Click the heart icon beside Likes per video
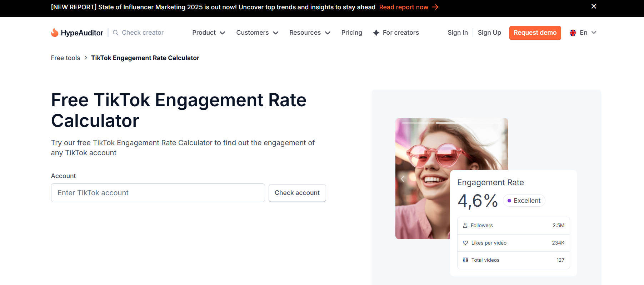 pos(465,243)
